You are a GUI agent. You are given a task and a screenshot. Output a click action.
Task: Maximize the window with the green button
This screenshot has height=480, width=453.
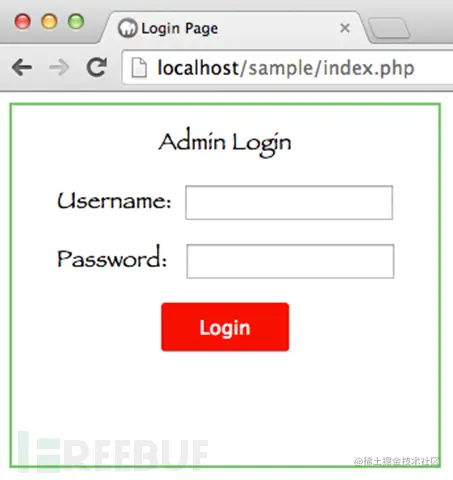76,22
